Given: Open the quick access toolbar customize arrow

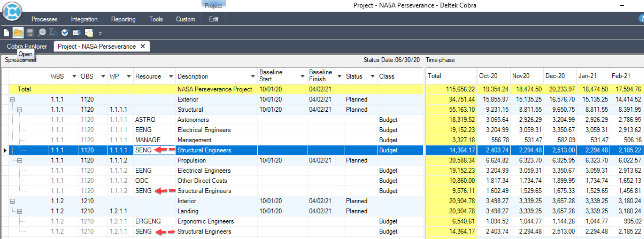Looking at the screenshot, I should coord(100,33).
